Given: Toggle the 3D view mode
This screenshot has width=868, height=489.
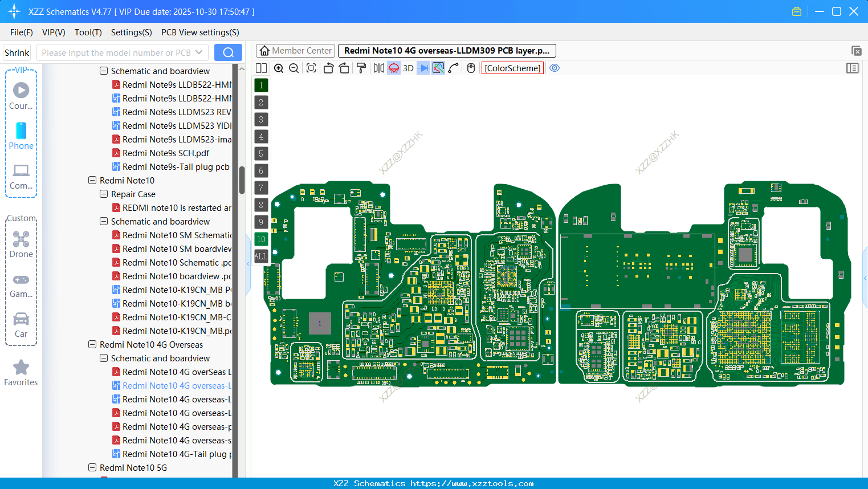Looking at the screenshot, I should point(408,68).
